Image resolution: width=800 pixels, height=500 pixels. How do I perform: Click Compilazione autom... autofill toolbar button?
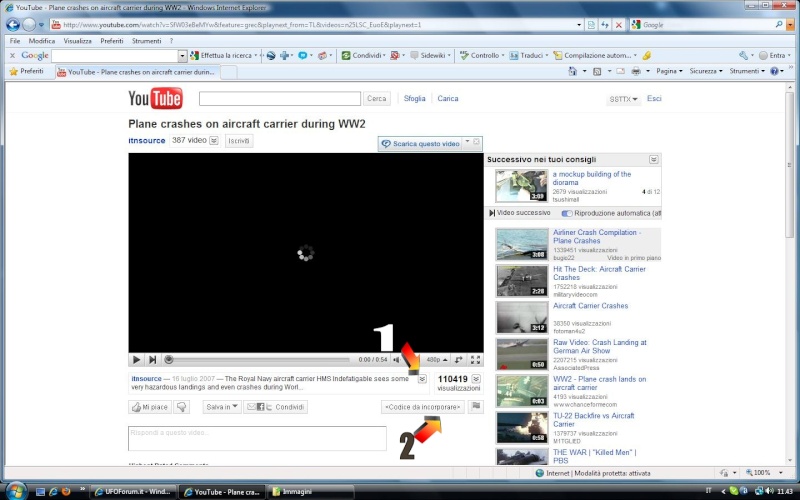pos(595,55)
